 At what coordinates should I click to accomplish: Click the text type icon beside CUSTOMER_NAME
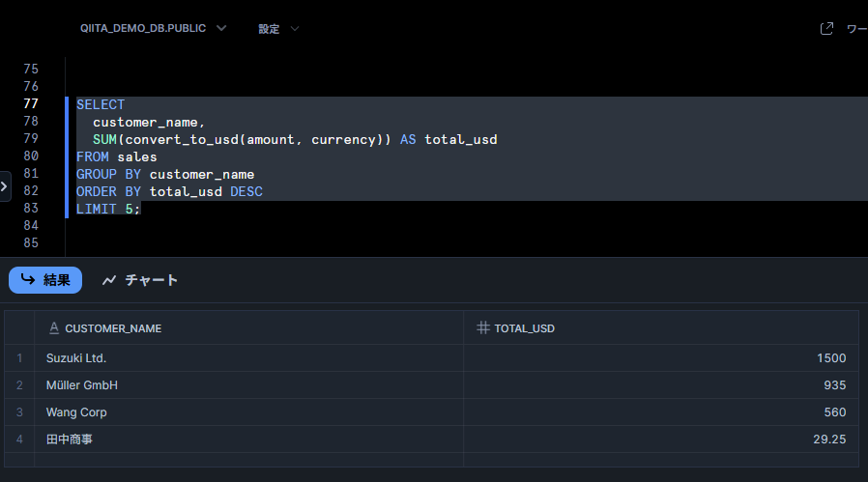pos(54,328)
